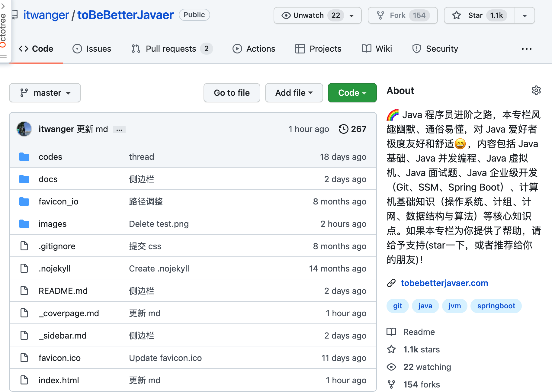Click the Readme book icon
The image size is (552, 392).
(391, 332)
